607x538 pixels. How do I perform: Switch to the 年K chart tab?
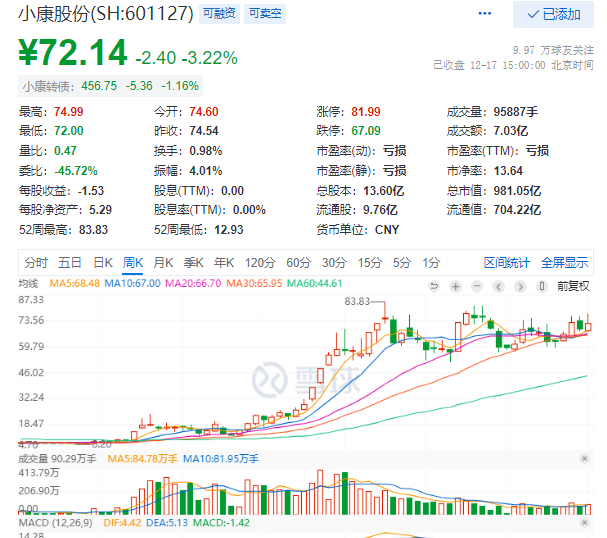click(224, 263)
